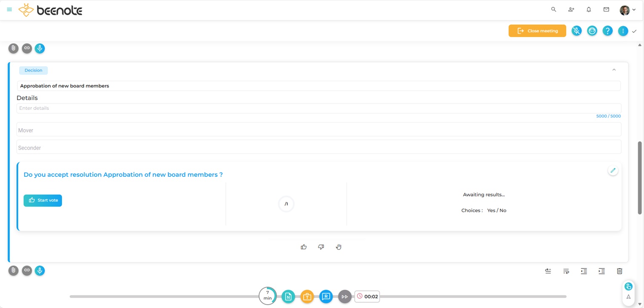This screenshot has width=644, height=308.
Task: Delete the item using the trash icon
Action: coord(620,271)
